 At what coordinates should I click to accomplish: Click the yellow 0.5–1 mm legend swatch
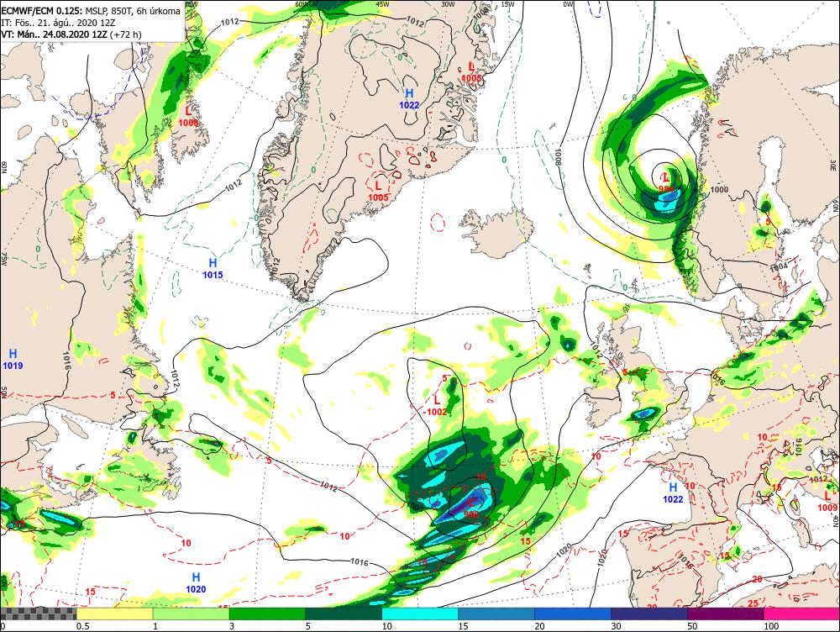click(x=114, y=614)
